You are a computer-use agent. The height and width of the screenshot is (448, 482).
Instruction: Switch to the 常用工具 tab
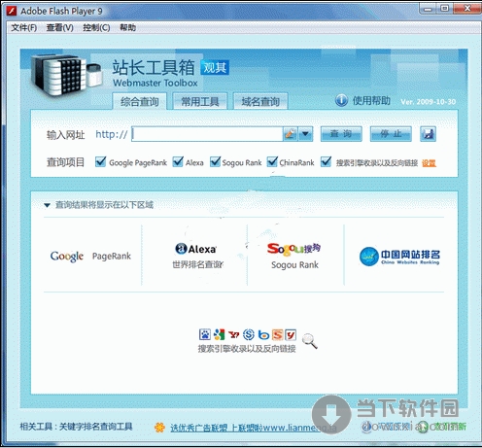(200, 101)
